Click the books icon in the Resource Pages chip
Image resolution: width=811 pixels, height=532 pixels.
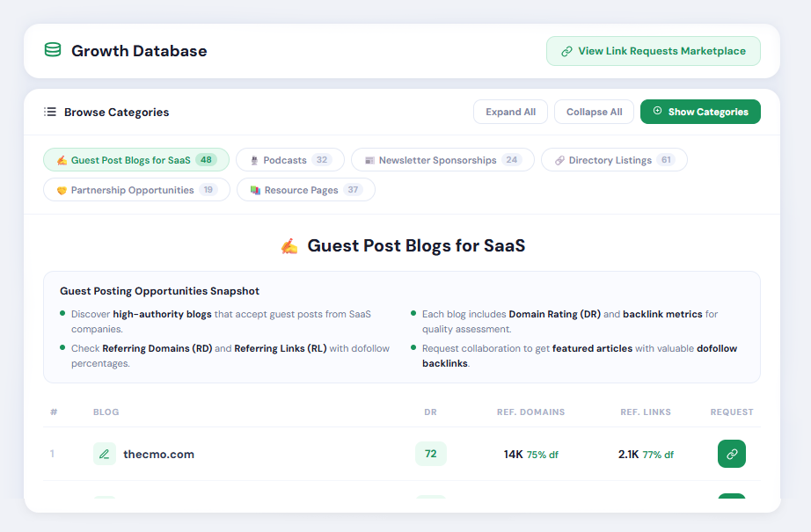[255, 190]
